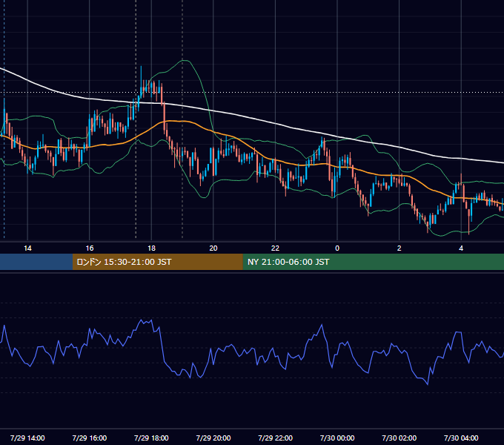Click hour label 2 on price chart axis
504x445 pixels.
(x=399, y=248)
